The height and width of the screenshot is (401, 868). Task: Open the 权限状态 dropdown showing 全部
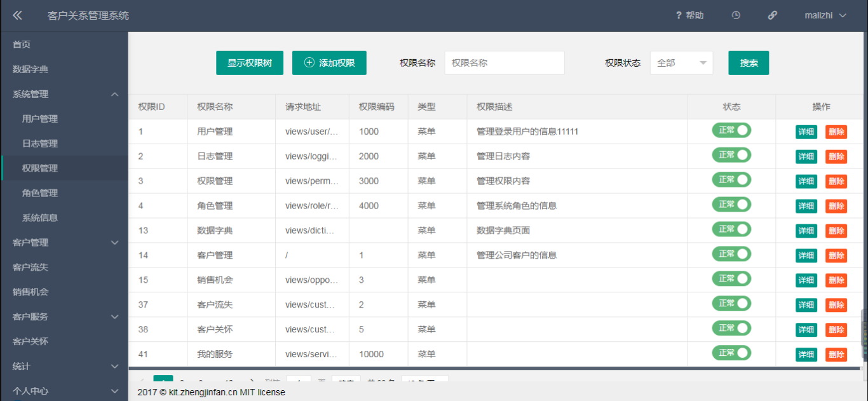681,63
